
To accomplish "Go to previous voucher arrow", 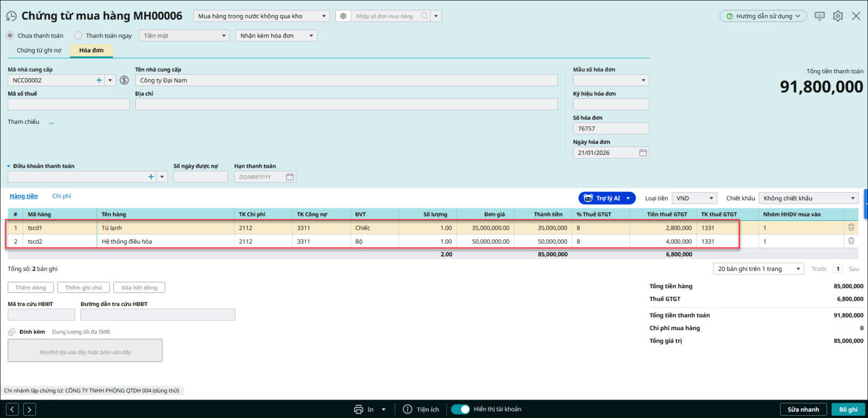I will tap(13, 409).
